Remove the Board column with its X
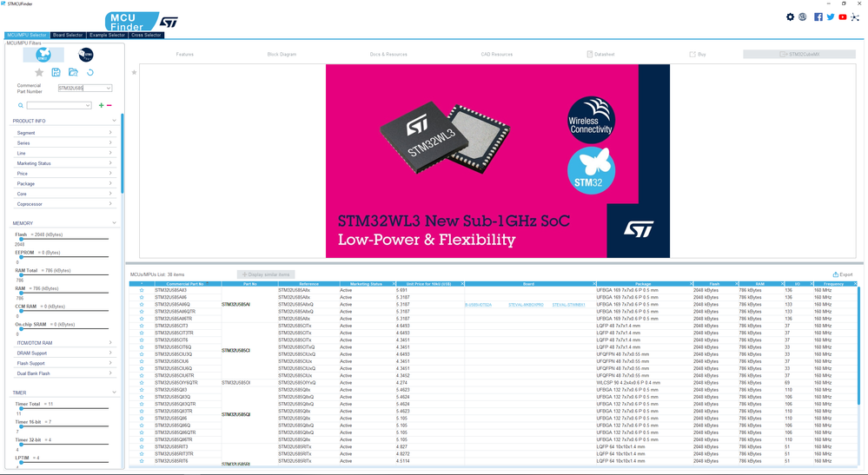Viewport: 868px width, 475px height. [x=594, y=284]
